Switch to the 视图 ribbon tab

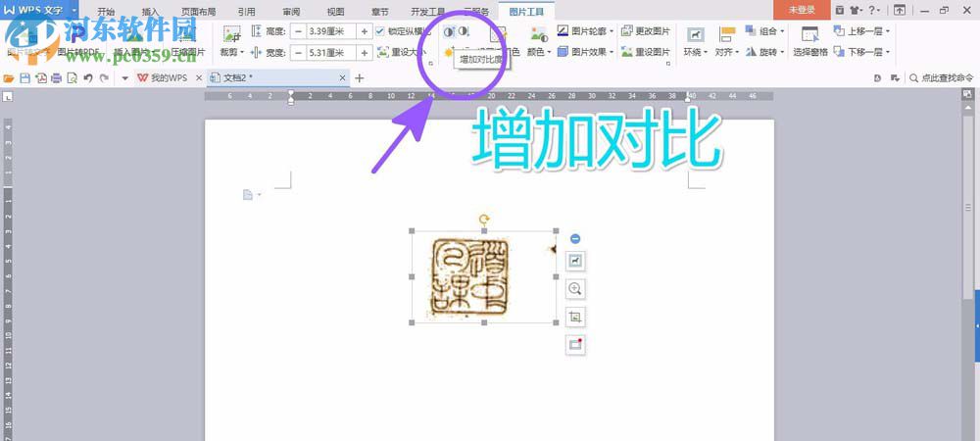(x=335, y=11)
